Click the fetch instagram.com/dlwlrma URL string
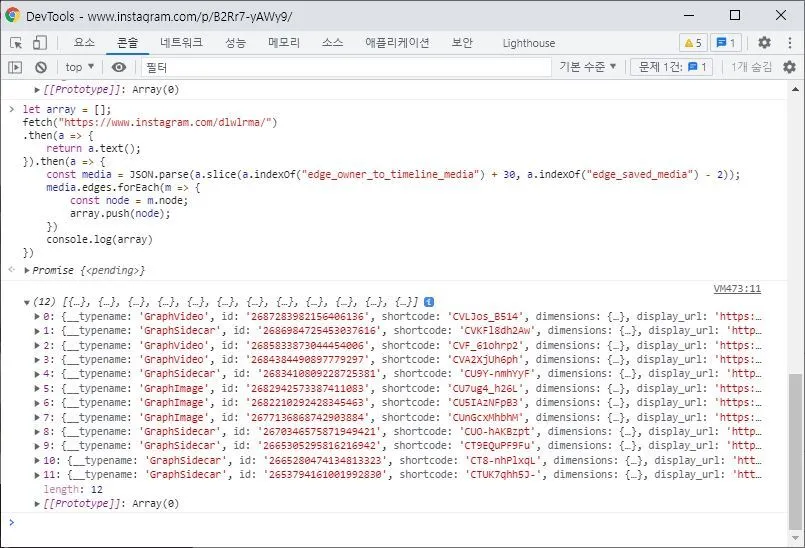The image size is (805, 548). 167,122
